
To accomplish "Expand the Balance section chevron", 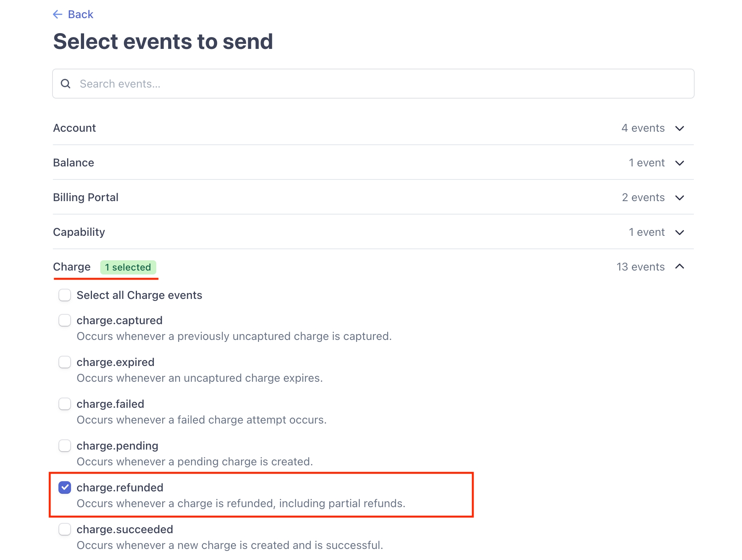I will [x=679, y=163].
